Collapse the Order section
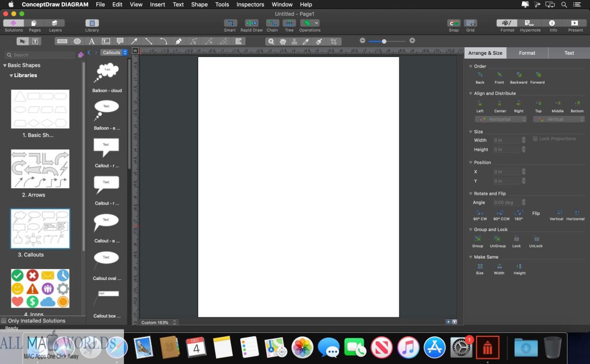 470,66
